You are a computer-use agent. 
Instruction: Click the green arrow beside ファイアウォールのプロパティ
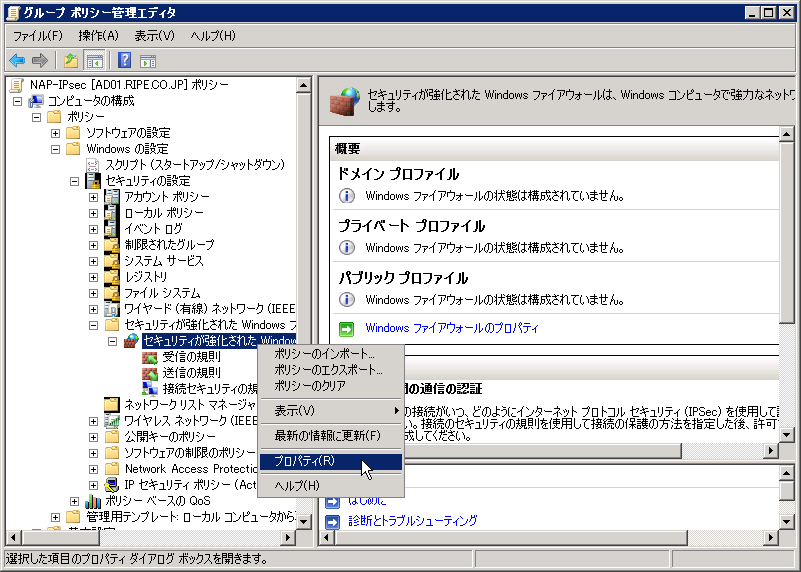pyautogui.click(x=346, y=329)
